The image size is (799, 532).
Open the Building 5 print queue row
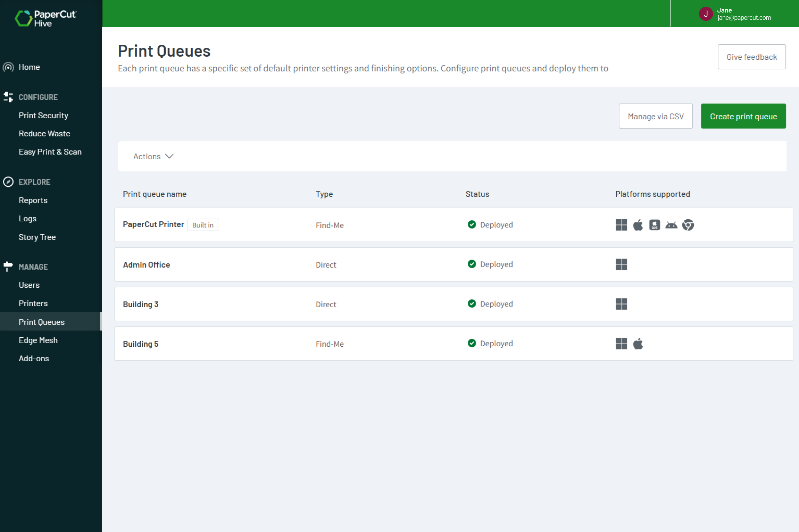(x=141, y=344)
